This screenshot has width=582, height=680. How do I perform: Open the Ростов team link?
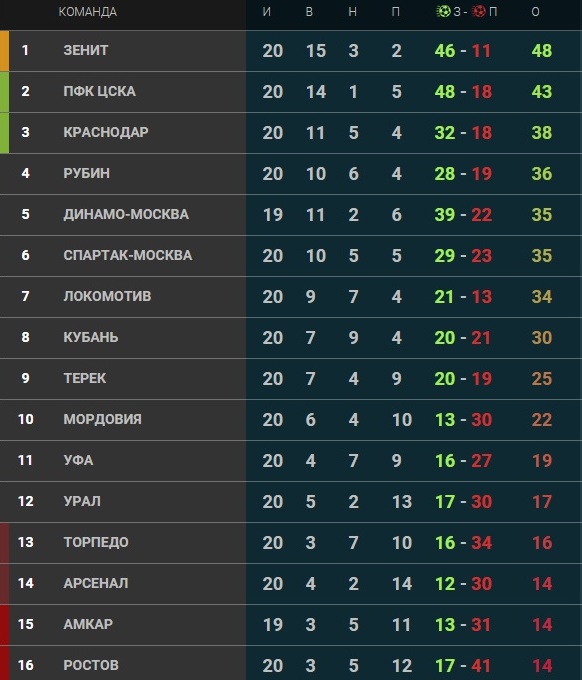pyautogui.click(x=91, y=665)
